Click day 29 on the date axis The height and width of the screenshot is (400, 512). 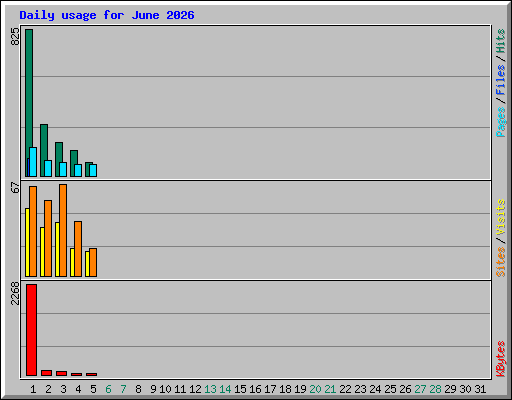[450, 389]
